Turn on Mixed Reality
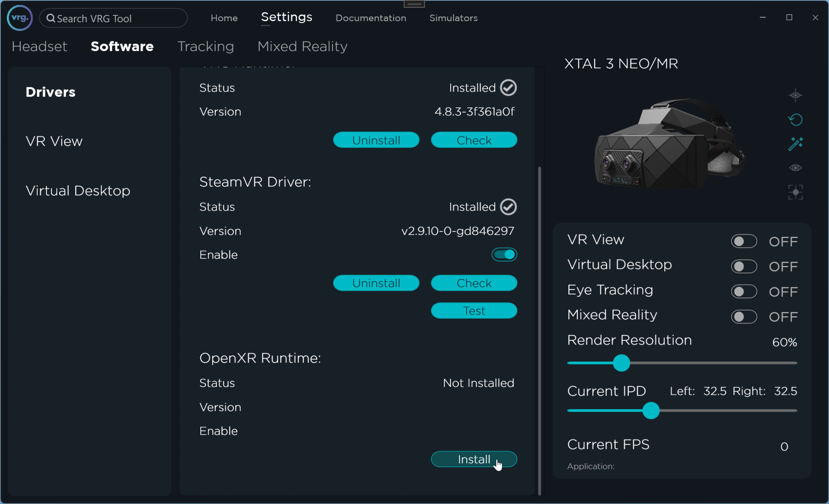 pyautogui.click(x=744, y=317)
